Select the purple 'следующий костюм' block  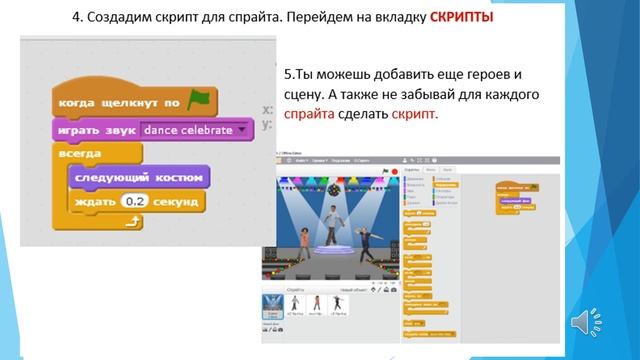tap(139, 178)
